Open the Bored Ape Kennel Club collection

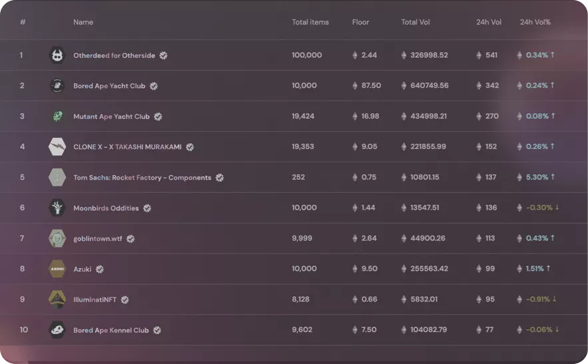tap(111, 330)
